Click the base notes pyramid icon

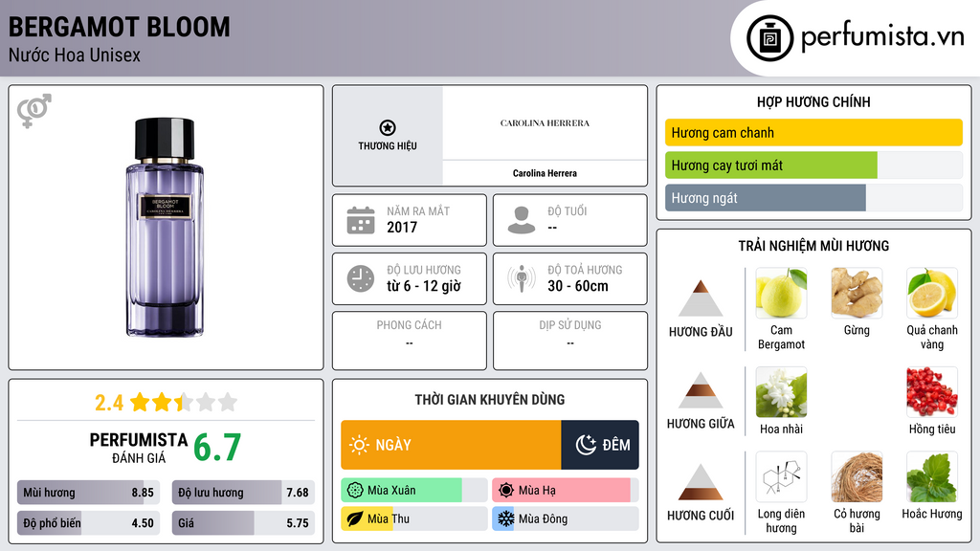[701, 483]
